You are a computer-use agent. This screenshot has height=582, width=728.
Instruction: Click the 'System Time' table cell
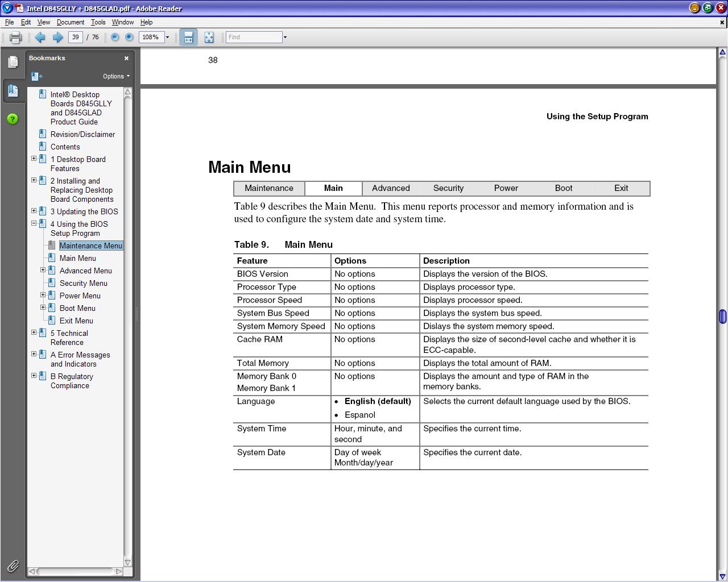click(282, 434)
